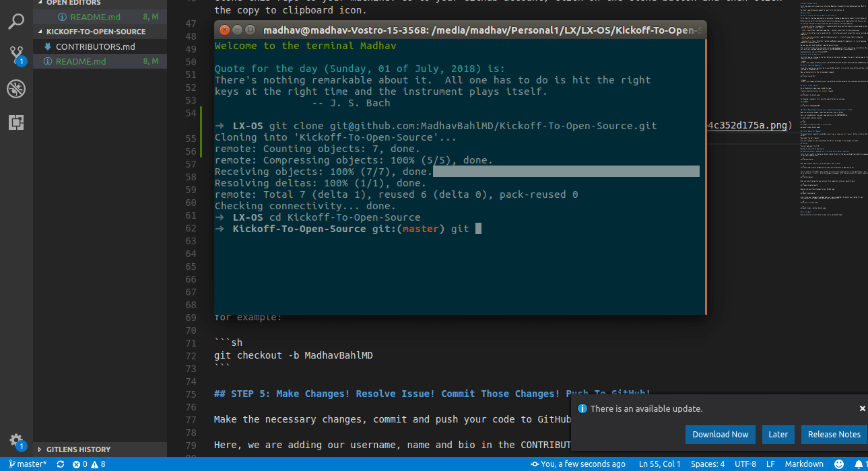The height and width of the screenshot is (471, 868).
Task: Click the '.png)' link text on line 54
Action: click(x=778, y=124)
